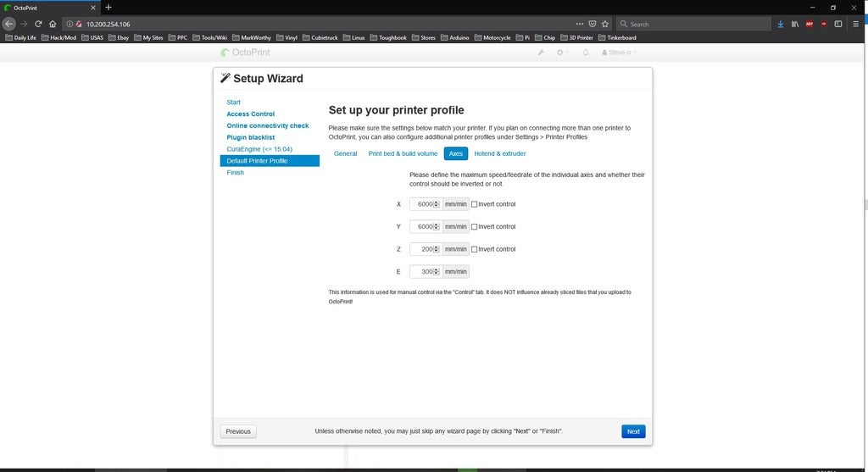Open the Hack/Mod bookmarks folder
This screenshot has height=472, width=868.
click(58, 37)
